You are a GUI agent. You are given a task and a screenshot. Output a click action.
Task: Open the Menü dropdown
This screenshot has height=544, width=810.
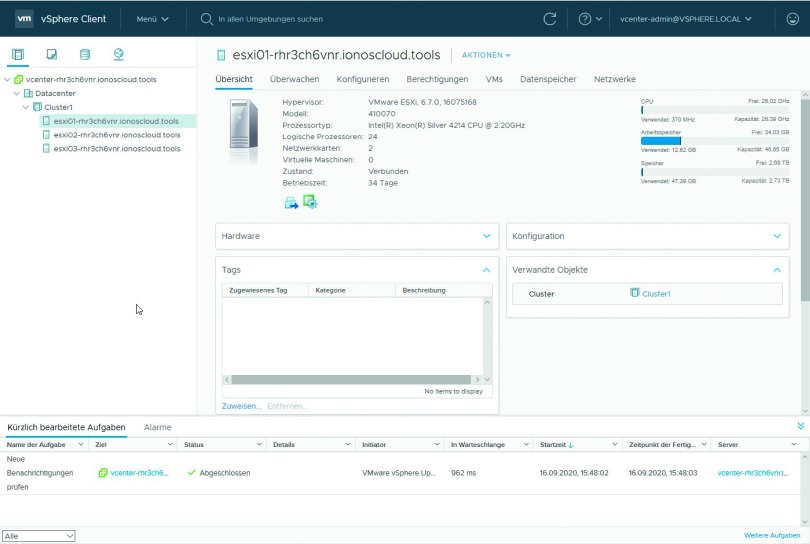tap(152, 19)
